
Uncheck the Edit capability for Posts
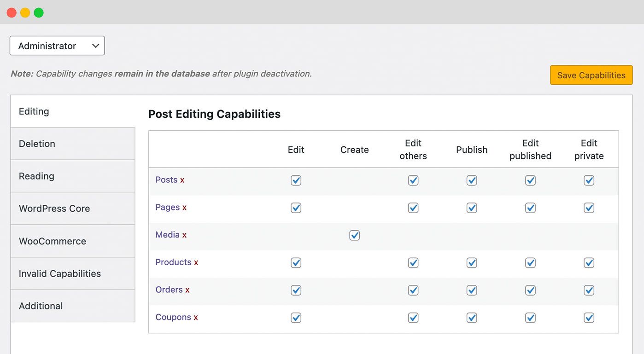point(296,180)
